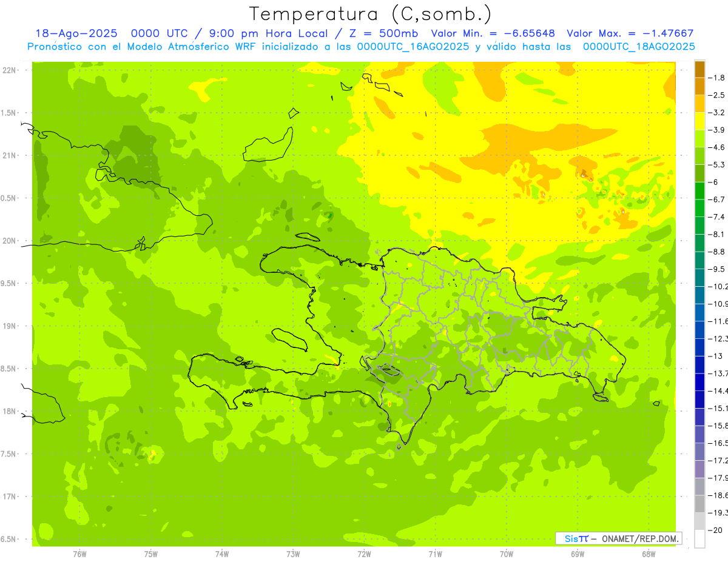Viewport: 728px width, 562px height.
Task: Click the legend value "-6.7"
Action: (x=716, y=199)
